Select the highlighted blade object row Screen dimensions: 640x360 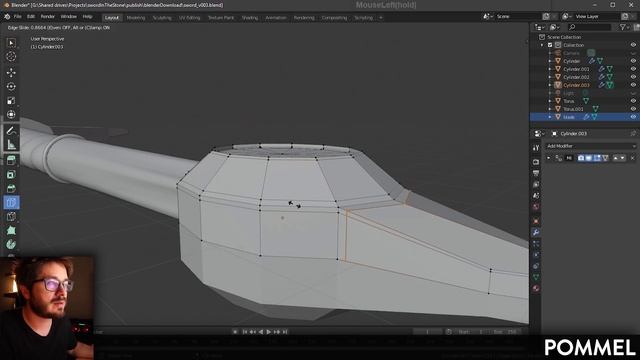tap(584, 117)
